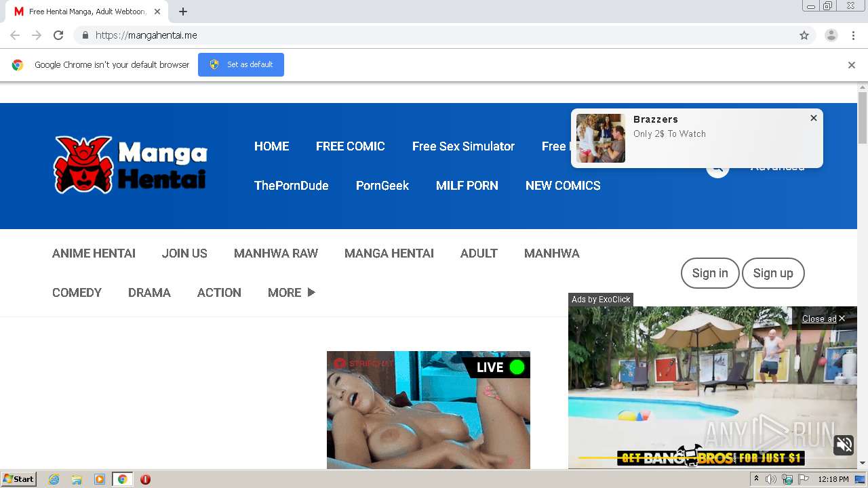Click the taskbar clock 12:18 PM
This screenshot has width=868, height=488.
833,479
